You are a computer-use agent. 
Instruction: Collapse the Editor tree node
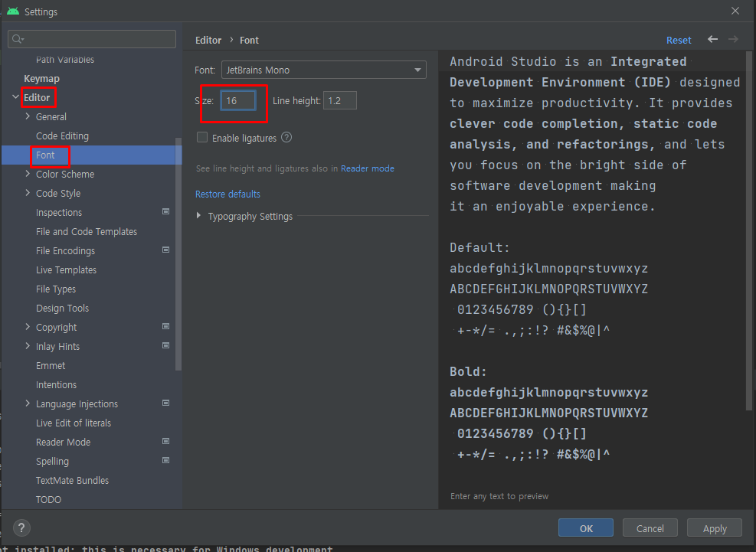tap(15, 97)
